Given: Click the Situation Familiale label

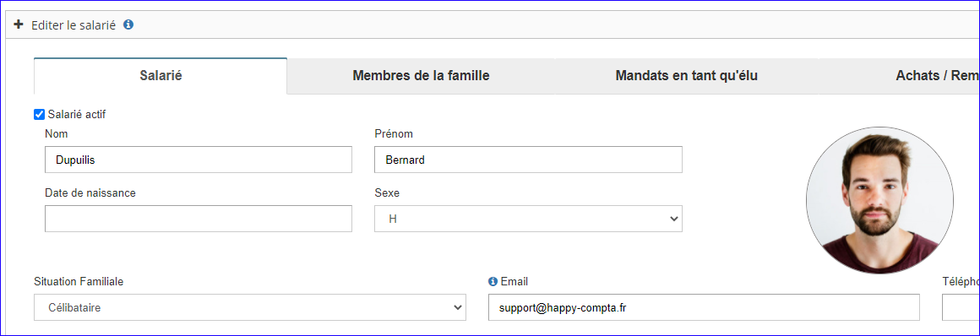Looking at the screenshot, I should [x=79, y=282].
